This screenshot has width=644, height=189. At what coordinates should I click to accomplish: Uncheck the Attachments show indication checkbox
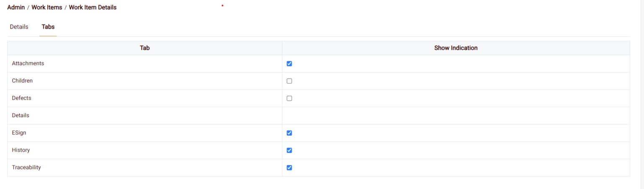(289, 64)
